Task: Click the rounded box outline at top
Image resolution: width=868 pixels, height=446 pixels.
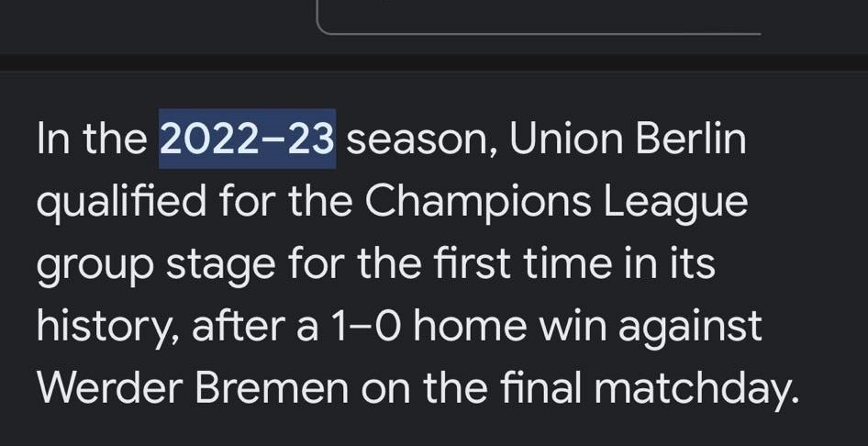Action: [x=539, y=17]
